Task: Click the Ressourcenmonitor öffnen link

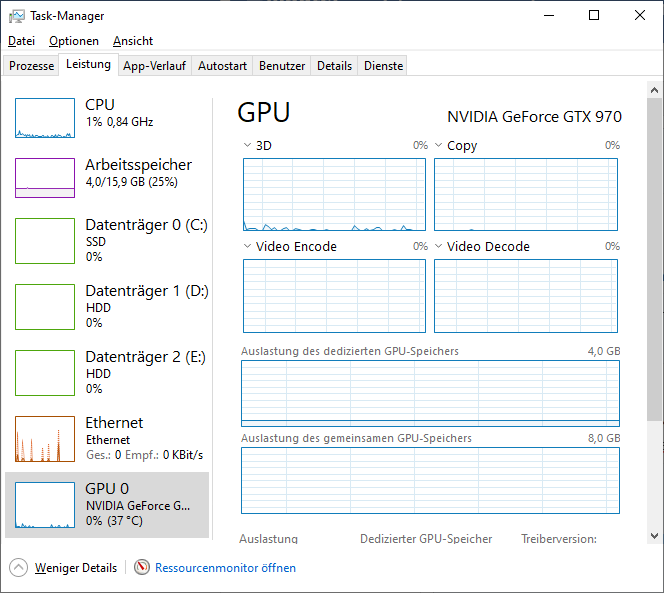Action: point(225,568)
